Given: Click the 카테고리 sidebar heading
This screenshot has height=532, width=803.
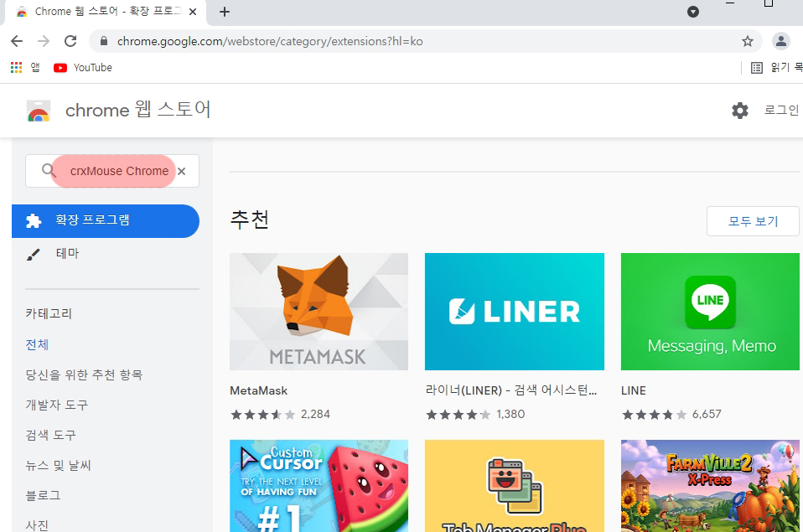Looking at the screenshot, I should 49,313.
